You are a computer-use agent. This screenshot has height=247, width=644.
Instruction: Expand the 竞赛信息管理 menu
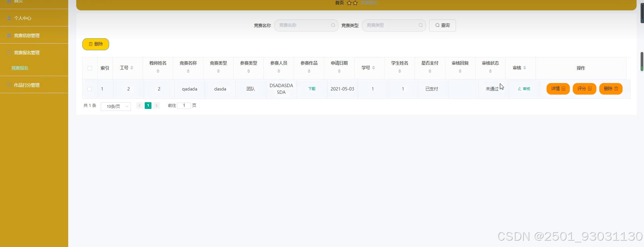coord(34,35)
